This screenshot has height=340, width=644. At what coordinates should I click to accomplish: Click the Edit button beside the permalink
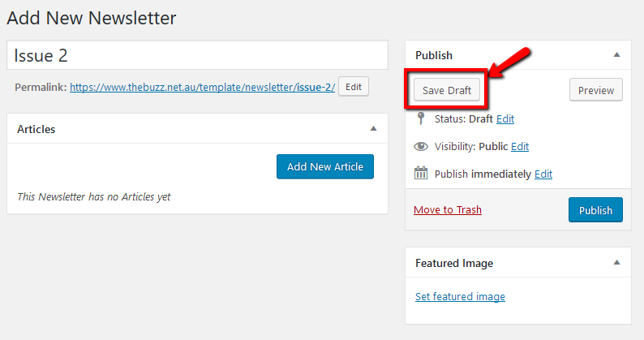pyautogui.click(x=354, y=87)
